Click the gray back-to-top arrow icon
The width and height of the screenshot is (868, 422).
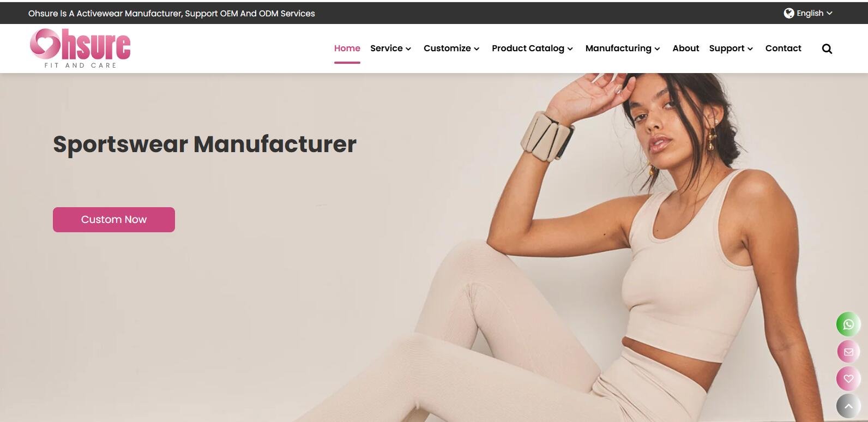click(848, 406)
